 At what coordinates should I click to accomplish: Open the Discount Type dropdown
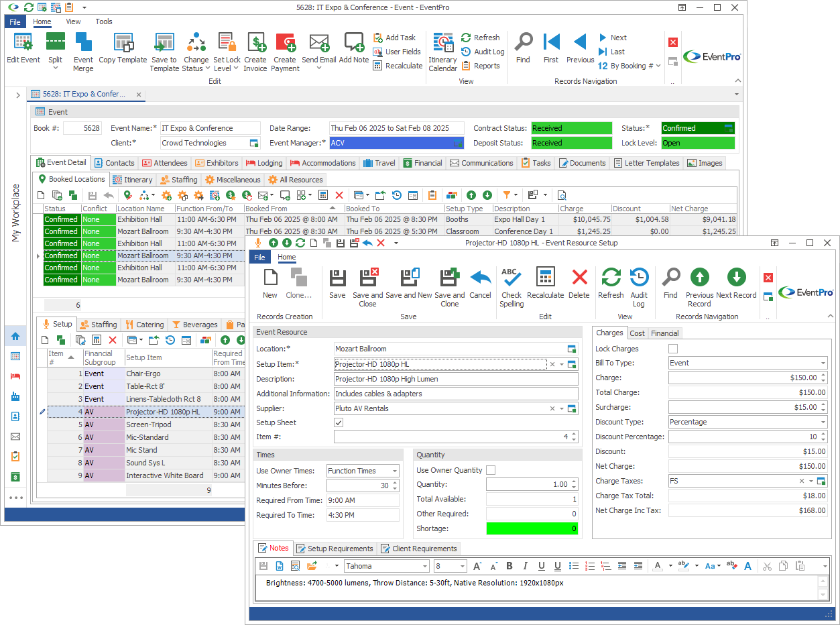pos(822,422)
